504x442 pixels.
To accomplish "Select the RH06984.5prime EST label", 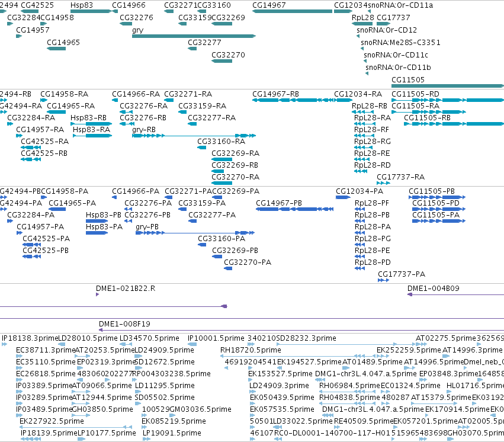I will pyautogui.click(x=349, y=386).
